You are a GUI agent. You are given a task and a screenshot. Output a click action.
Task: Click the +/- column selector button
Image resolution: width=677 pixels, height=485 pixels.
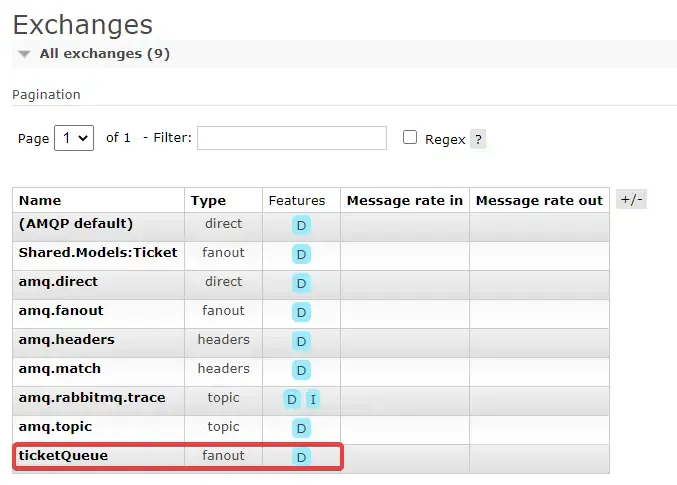point(631,199)
